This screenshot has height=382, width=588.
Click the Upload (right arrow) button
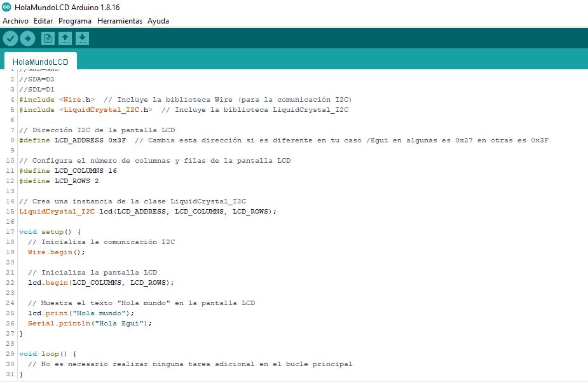click(x=27, y=38)
